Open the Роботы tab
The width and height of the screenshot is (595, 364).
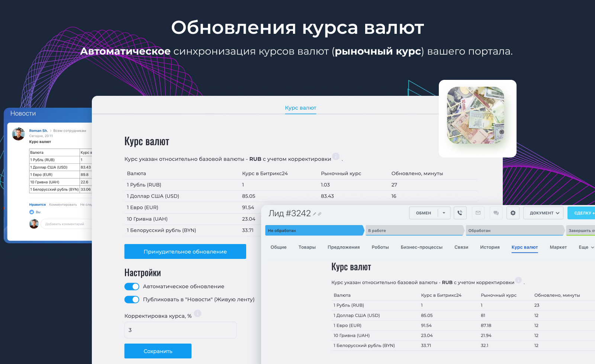[380, 247]
